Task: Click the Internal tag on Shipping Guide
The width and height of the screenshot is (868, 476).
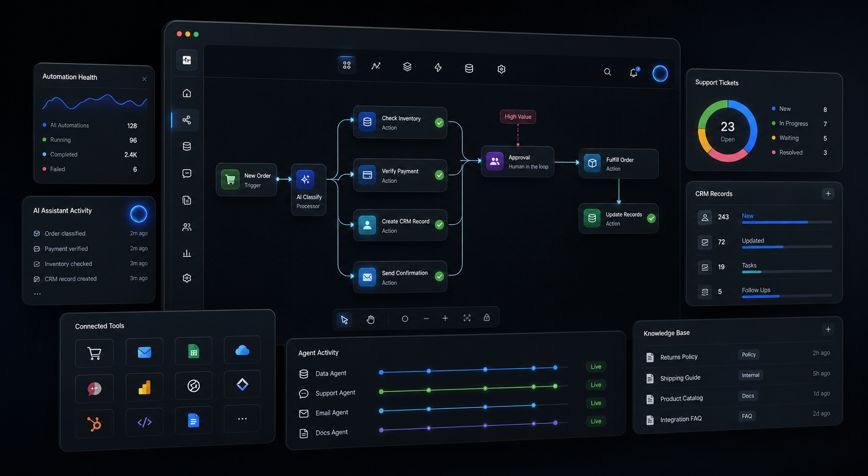Action: (x=751, y=375)
